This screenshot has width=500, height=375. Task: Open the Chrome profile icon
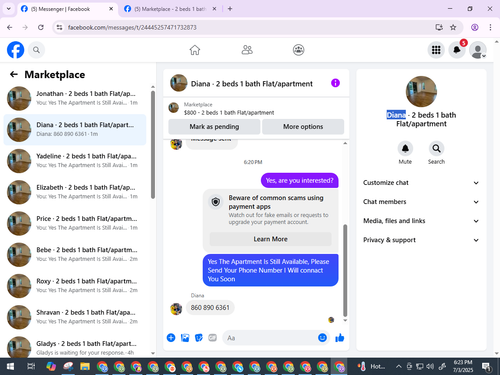475,27
